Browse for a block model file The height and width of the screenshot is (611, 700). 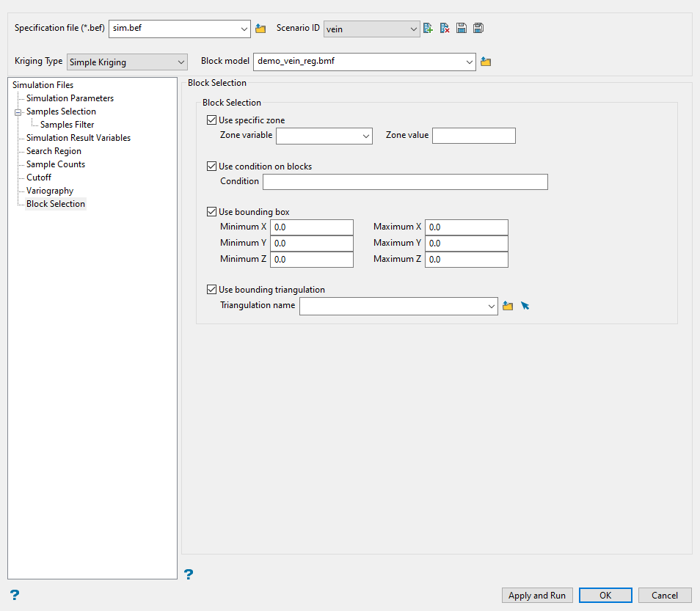pyautogui.click(x=486, y=62)
